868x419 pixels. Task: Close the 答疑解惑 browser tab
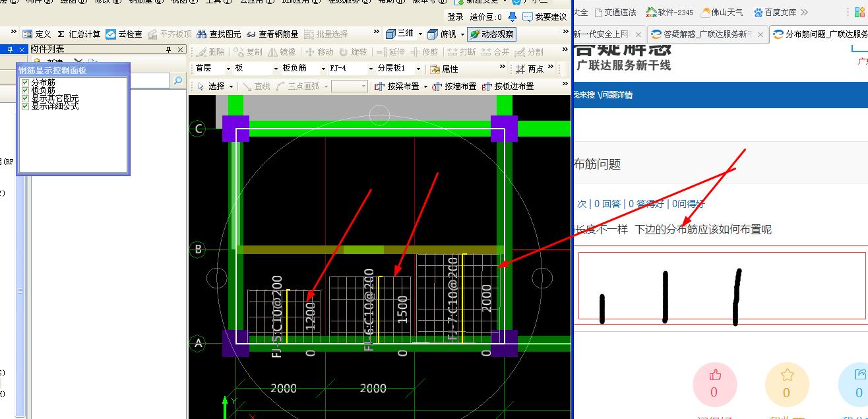pos(760,35)
